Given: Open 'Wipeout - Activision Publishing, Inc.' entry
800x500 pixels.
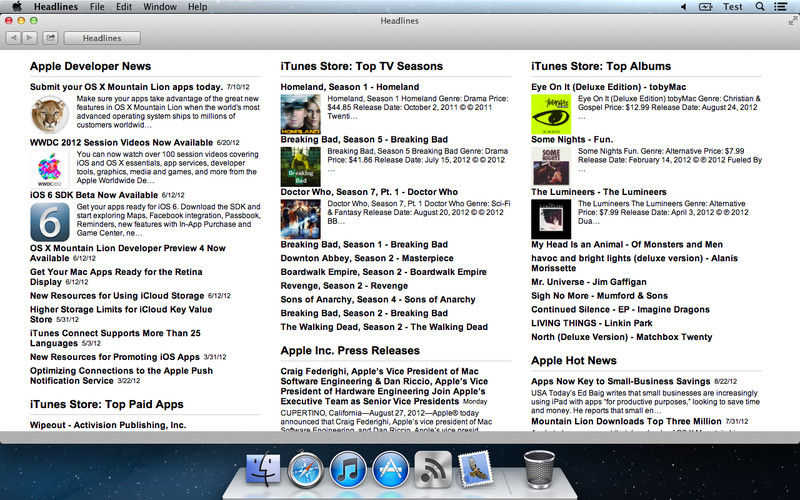Looking at the screenshot, I should 108,425.
